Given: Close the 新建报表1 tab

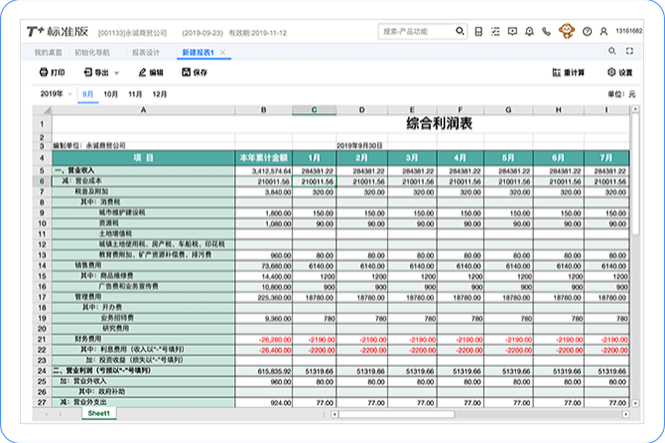Looking at the screenshot, I should (x=223, y=53).
